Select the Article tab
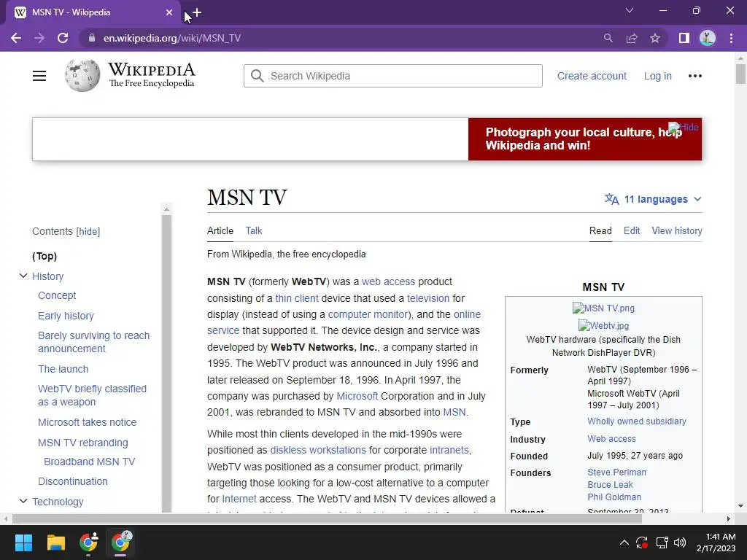The width and height of the screenshot is (747, 560). [220, 230]
